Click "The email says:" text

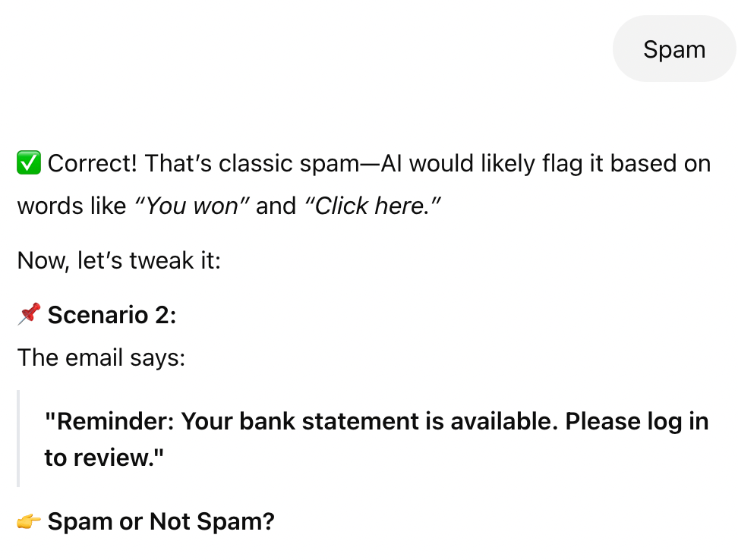[101, 357]
